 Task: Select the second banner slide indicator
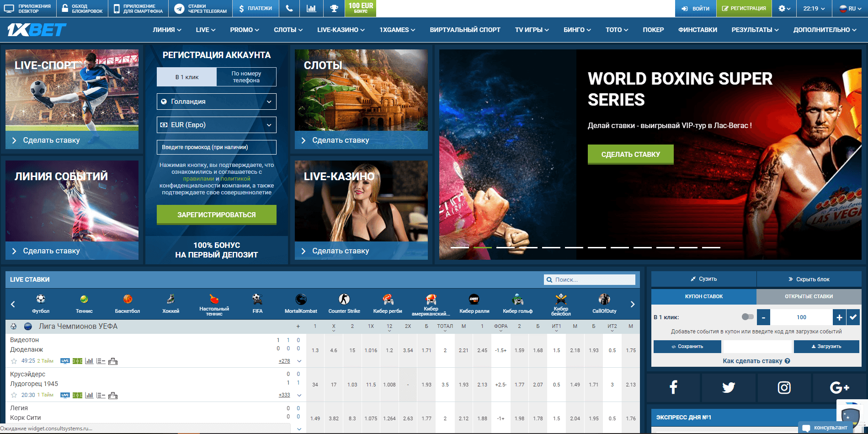[x=482, y=247]
